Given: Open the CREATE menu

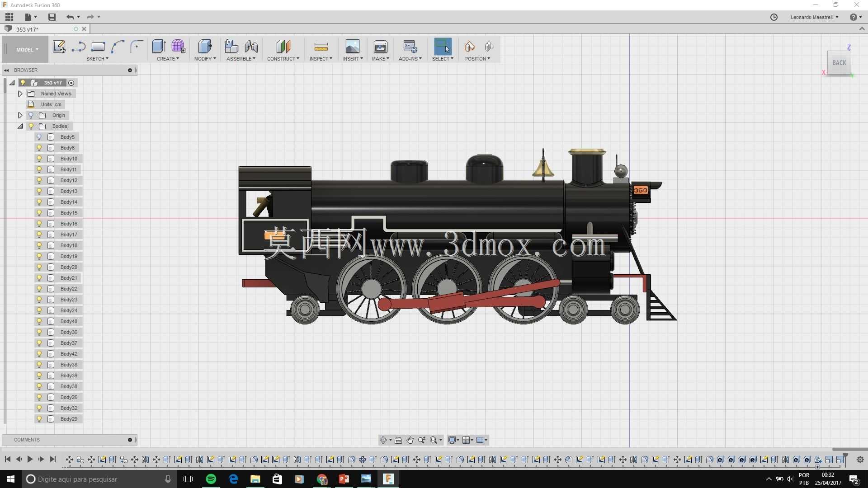Looking at the screenshot, I should click(x=168, y=59).
